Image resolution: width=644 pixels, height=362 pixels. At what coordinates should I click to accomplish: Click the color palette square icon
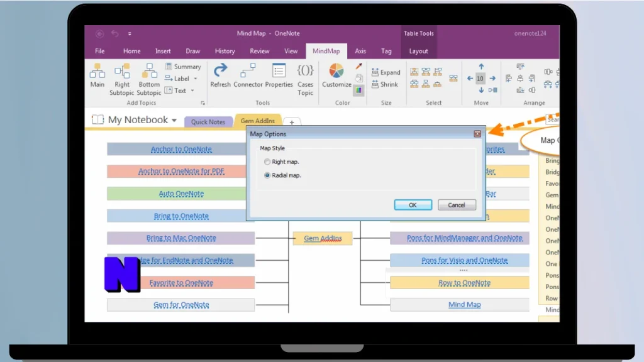[x=358, y=90]
